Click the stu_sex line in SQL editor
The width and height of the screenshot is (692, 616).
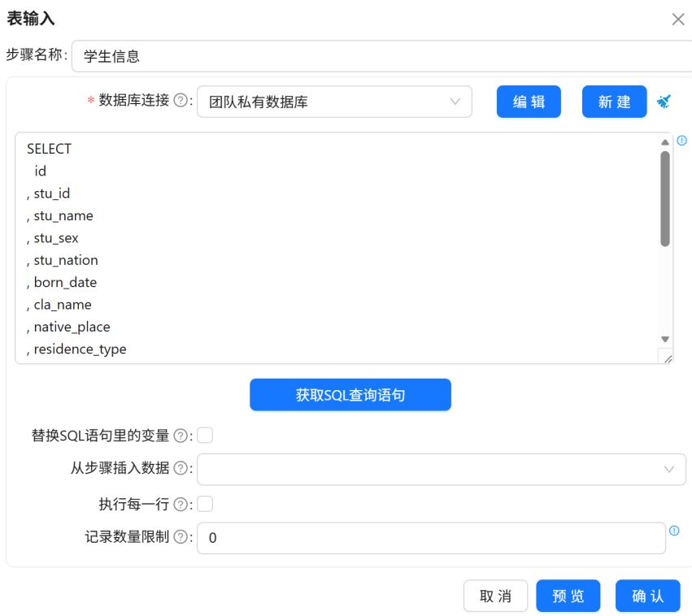pos(53,237)
